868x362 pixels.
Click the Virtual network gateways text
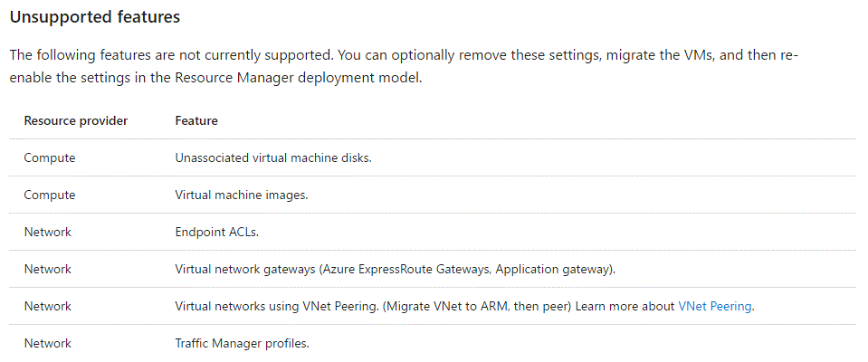tap(235, 269)
